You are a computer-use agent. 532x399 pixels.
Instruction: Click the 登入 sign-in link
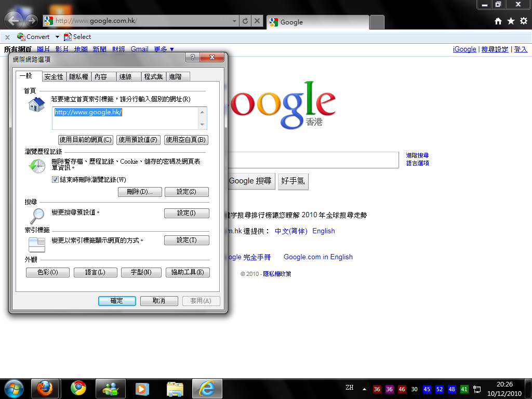pos(521,49)
